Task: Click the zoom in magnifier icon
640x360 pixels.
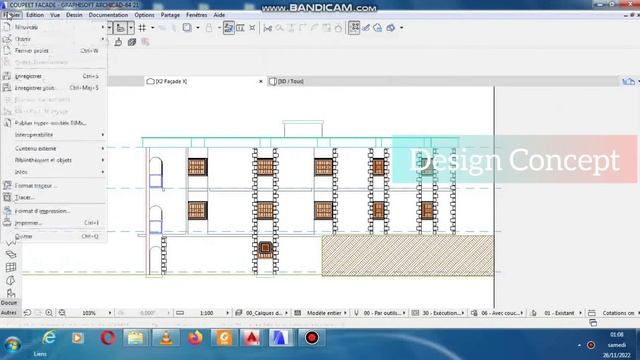Action: (49, 313)
